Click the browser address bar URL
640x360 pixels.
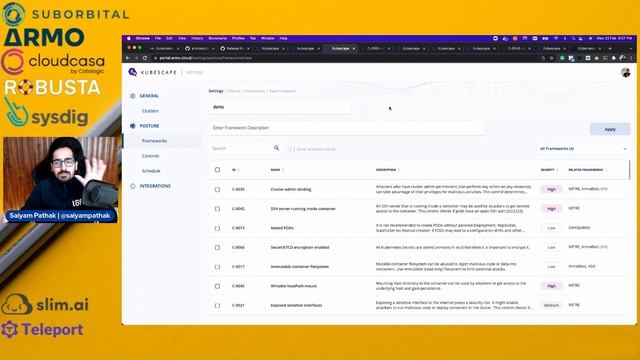[x=206, y=58]
